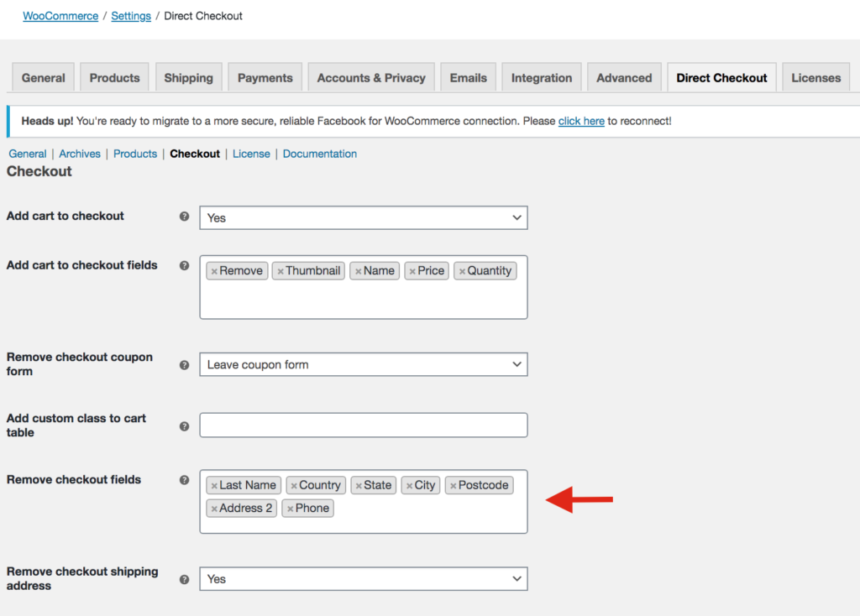
Task: Open help tip for Remove checkout coupon form
Action: point(184,365)
